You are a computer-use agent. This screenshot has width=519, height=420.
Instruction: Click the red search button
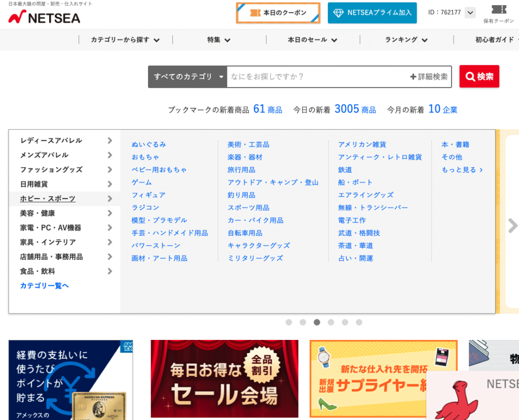tap(479, 77)
